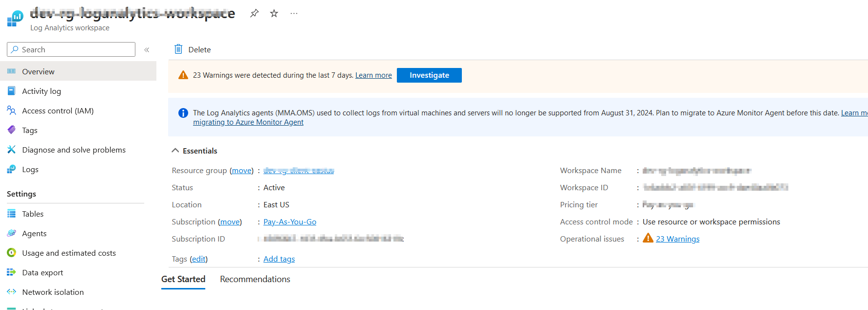Collapse the sidebar with double chevron
This screenshot has height=310, width=868.
(x=147, y=49)
